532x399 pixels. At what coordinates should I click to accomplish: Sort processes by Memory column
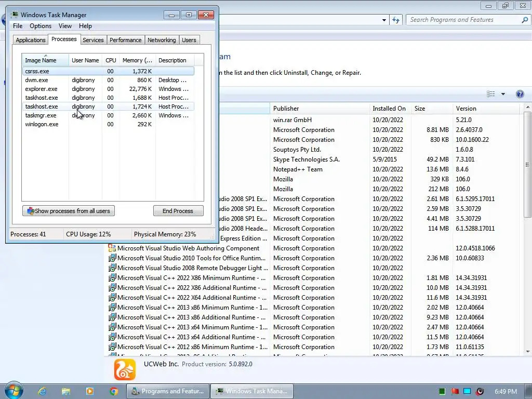pos(137,60)
